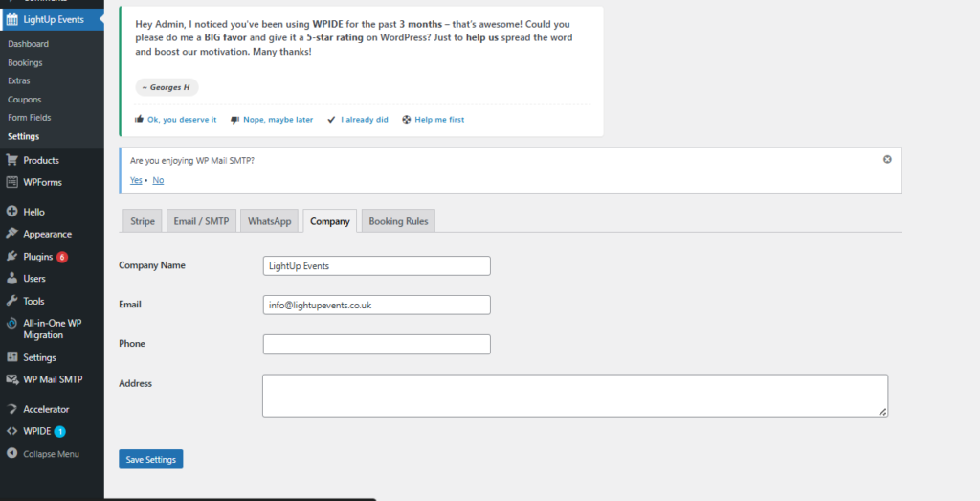Open the Email / SMTP tab
980x501 pixels.
pos(201,220)
